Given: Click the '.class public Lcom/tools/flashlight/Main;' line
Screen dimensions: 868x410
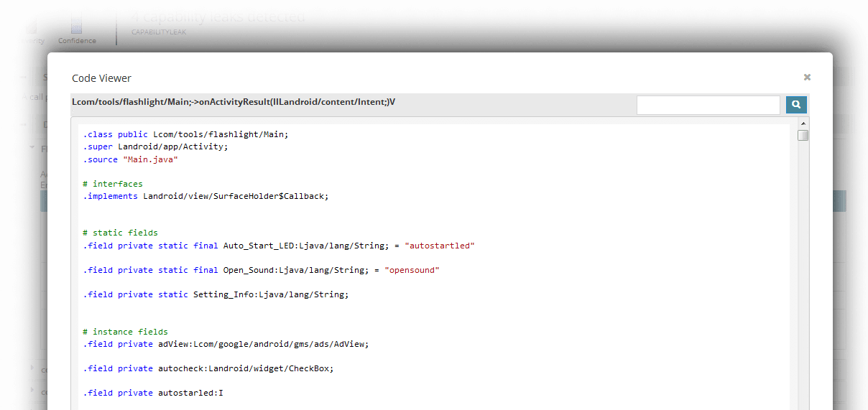Looking at the screenshot, I should tap(185, 134).
